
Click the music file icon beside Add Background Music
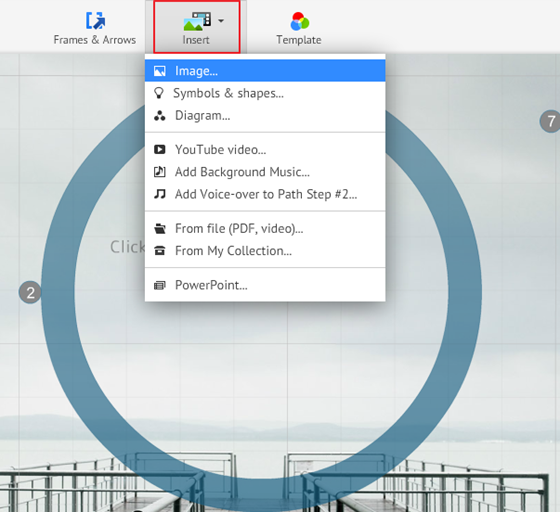point(160,172)
